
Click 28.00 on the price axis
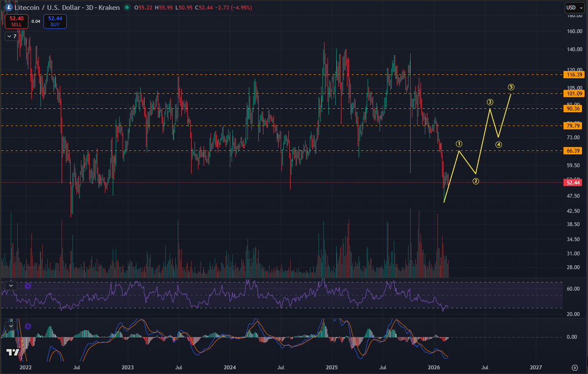[573, 267]
